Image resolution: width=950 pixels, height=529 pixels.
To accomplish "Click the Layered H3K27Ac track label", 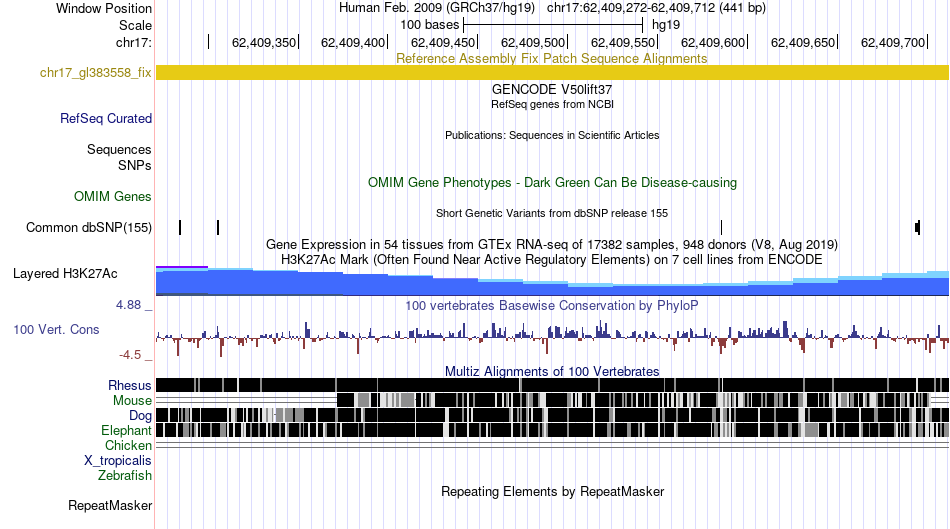I will [65, 273].
